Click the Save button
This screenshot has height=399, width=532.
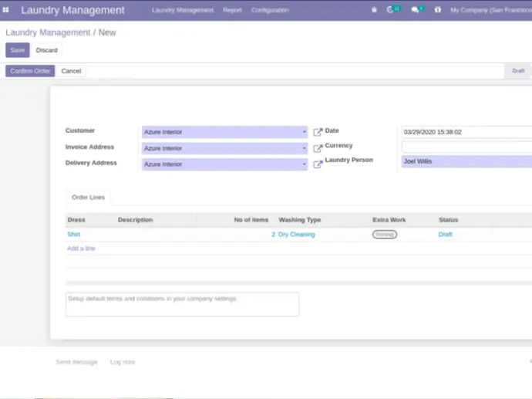click(17, 50)
